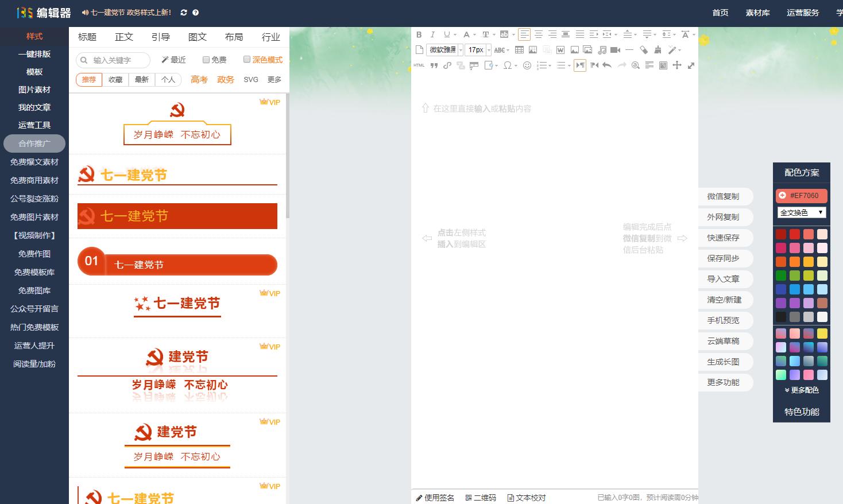Screen dimensions: 843x504
Task: Click the undo arrow icon
Action: click(607, 65)
